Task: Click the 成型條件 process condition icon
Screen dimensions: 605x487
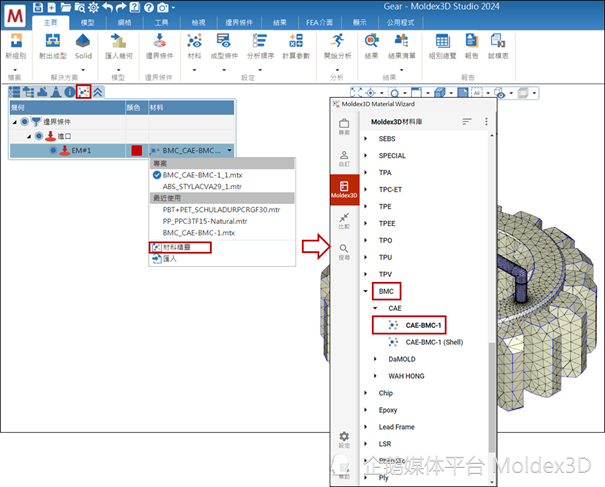Action: click(224, 41)
